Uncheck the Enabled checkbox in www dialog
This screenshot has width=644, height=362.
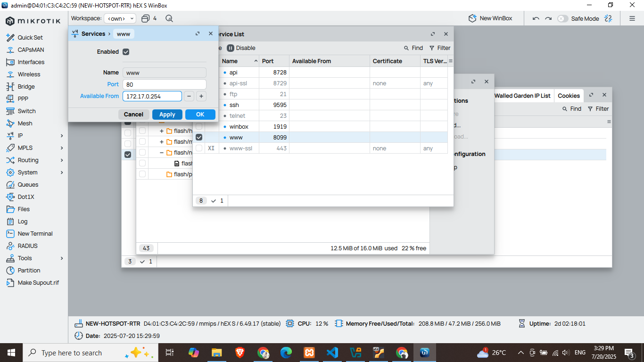(x=126, y=52)
